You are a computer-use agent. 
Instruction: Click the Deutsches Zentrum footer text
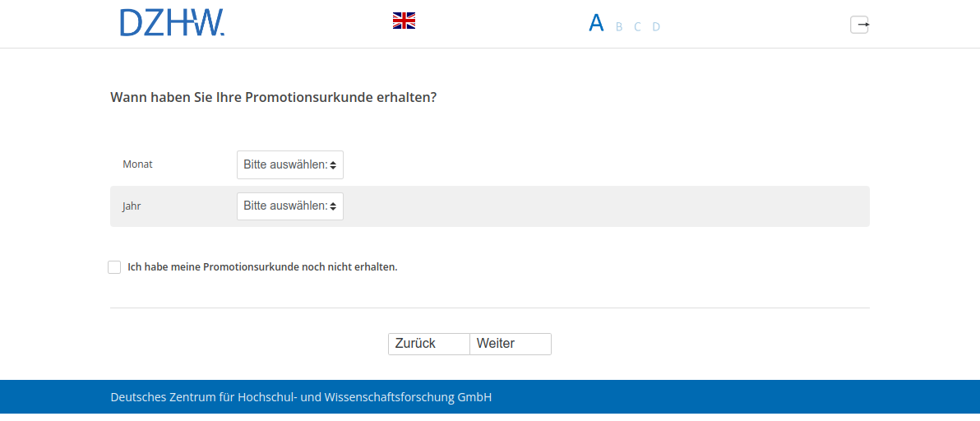click(x=301, y=397)
